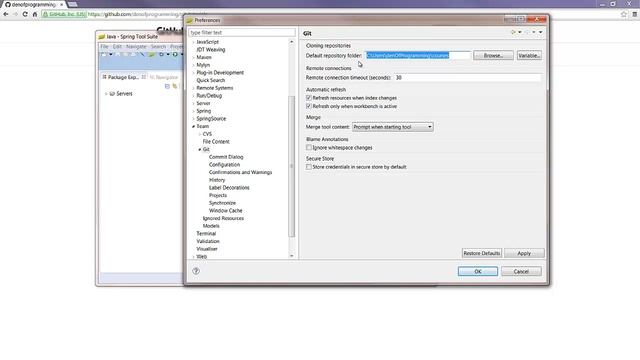Screen dimensions: 640x360
Task: Open the Merge tool content dropdown
Action: (x=393, y=127)
